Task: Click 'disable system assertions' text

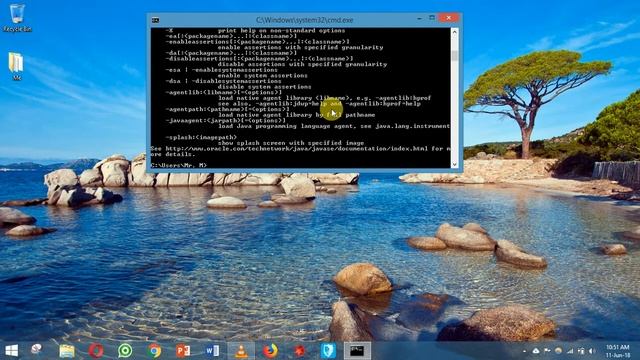Action: pyautogui.click(x=264, y=87)
